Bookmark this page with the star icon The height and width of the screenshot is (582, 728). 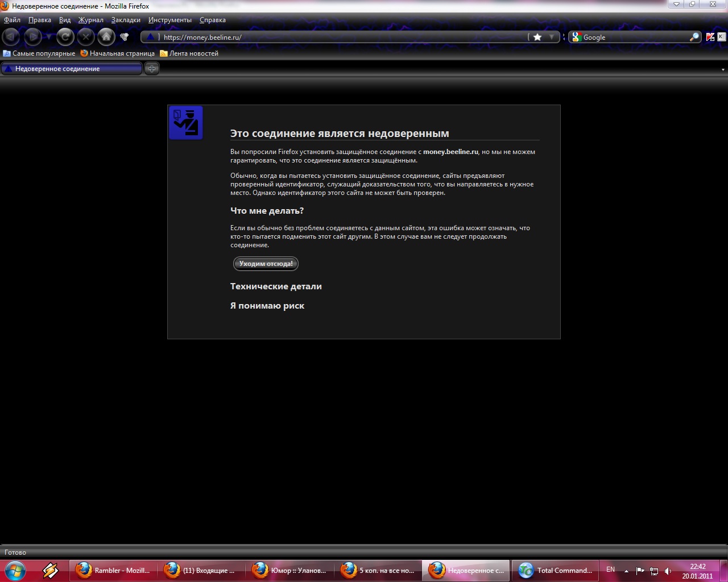537,37
